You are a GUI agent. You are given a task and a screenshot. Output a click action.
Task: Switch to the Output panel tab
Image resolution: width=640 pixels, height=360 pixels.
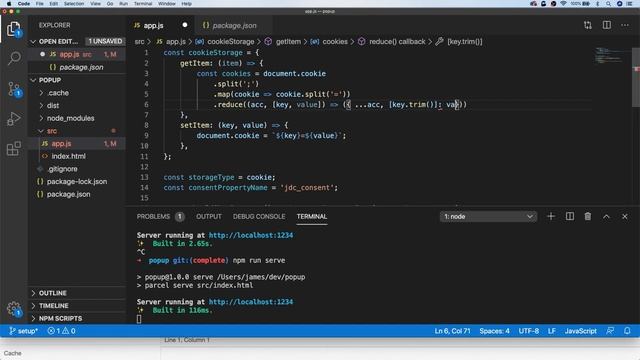[209, 217]
